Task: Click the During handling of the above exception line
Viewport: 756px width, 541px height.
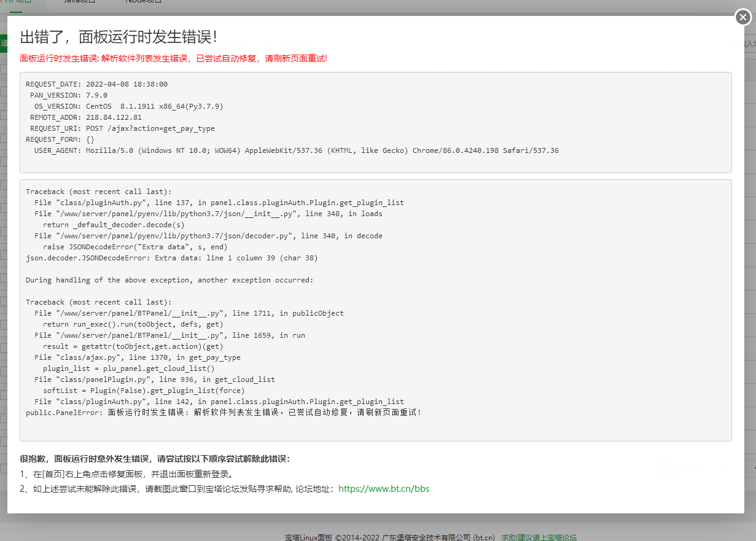Action: (170, 280)
